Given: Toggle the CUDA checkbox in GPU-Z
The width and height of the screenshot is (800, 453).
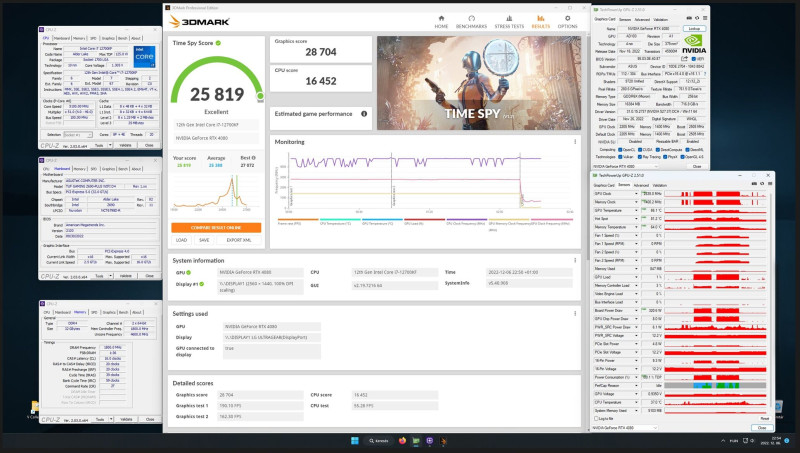Looking at the screenshot, I should [640, 149].
